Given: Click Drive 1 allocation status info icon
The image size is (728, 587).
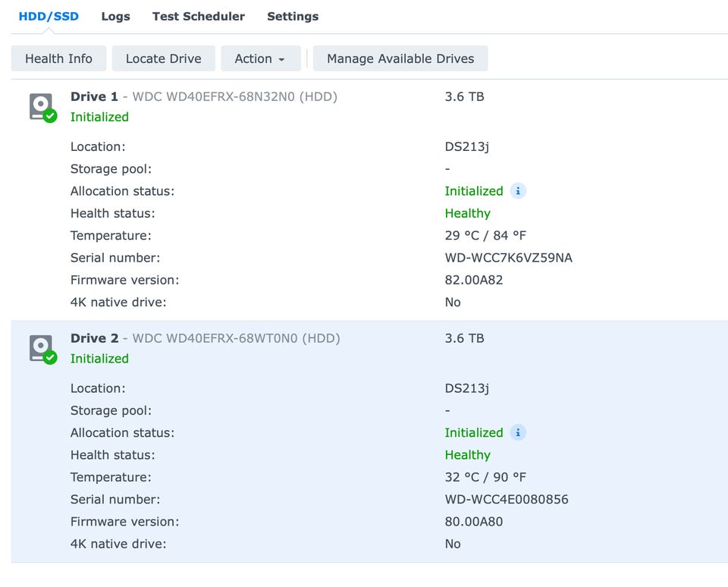Looking at the screenshot, I should pyautogui.click(x=518, y=191).
